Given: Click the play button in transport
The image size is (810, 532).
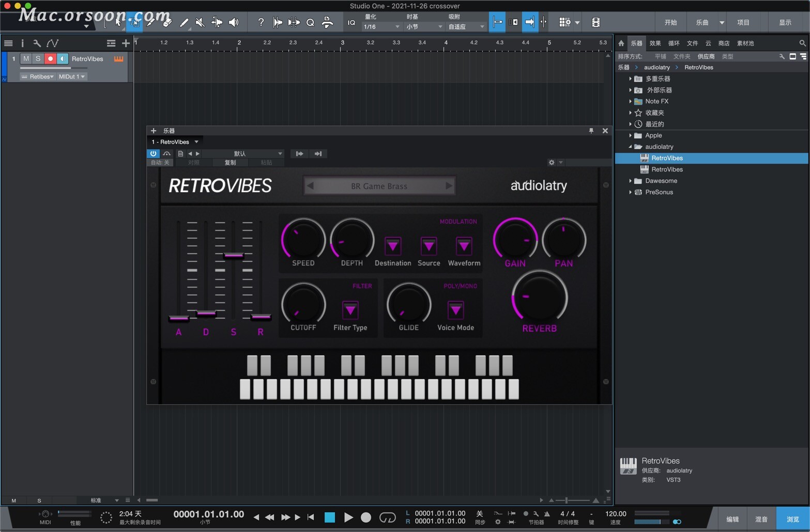Looking at the screenshot, I should point(348,517).
